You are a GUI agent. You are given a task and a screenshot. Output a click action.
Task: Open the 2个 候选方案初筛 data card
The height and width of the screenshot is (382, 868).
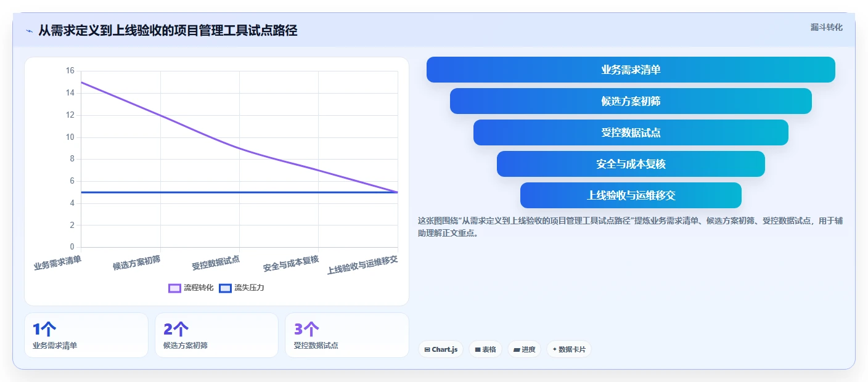216,335
